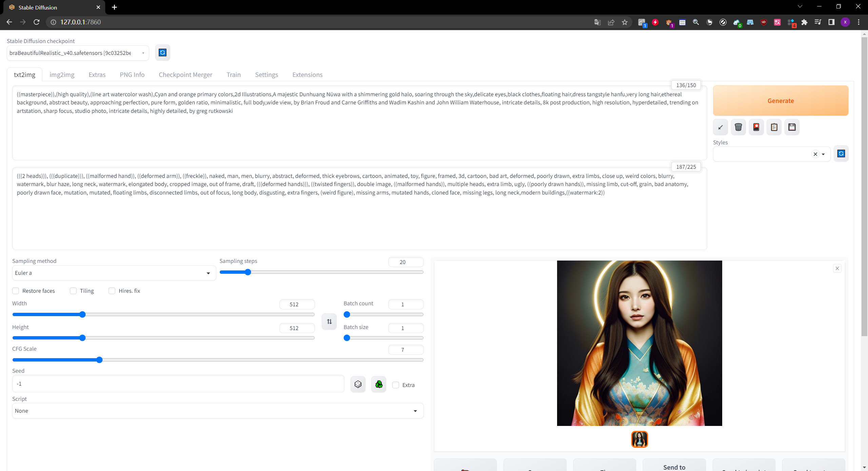The height and width of the screenshot is (471, 868).
Task: Click the floppy disk save style icon
Action: click(x=792, y=127)
